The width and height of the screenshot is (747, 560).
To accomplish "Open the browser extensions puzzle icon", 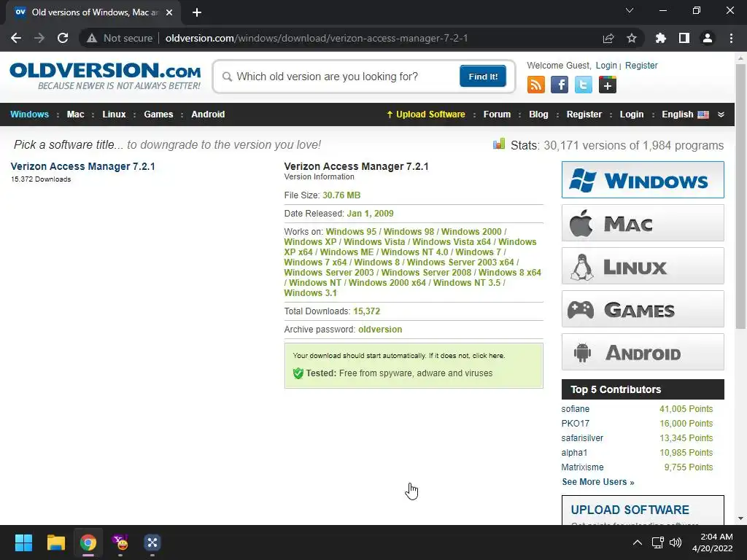I will pyautogui.click(x=660, y=38).
